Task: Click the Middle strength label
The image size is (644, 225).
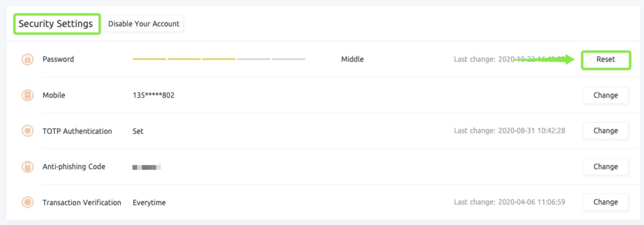Action: click(352, 59)
